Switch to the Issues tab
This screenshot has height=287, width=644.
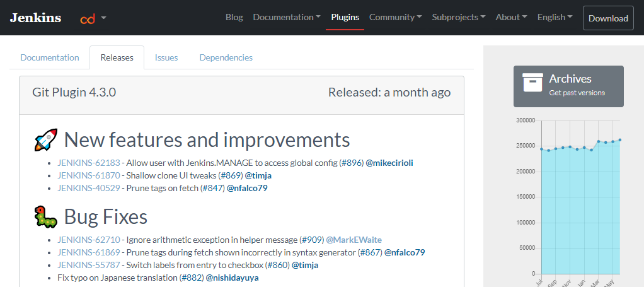(x=166, y=57)
